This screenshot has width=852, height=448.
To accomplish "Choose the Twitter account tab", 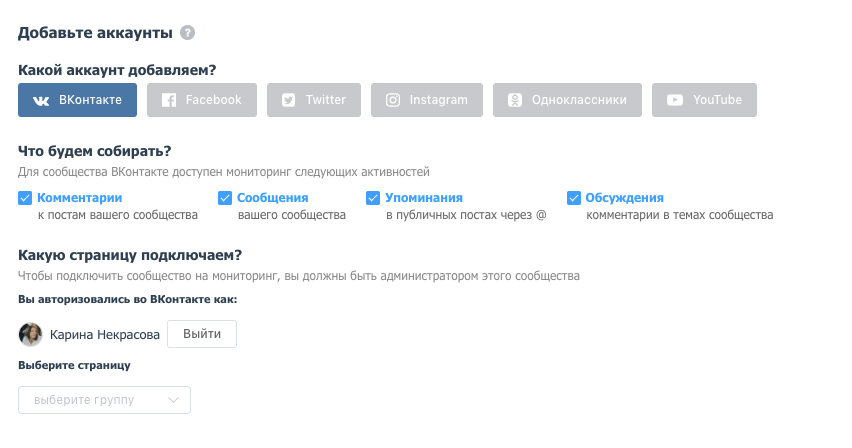I will (314, 100).
